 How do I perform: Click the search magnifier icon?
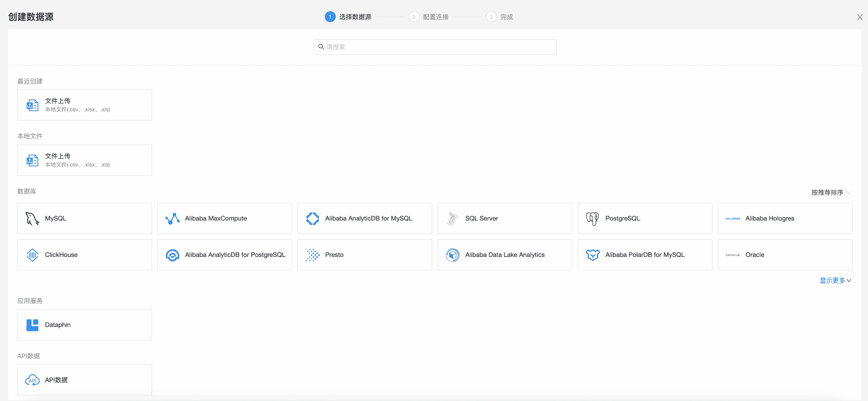(x=321, y=47)
